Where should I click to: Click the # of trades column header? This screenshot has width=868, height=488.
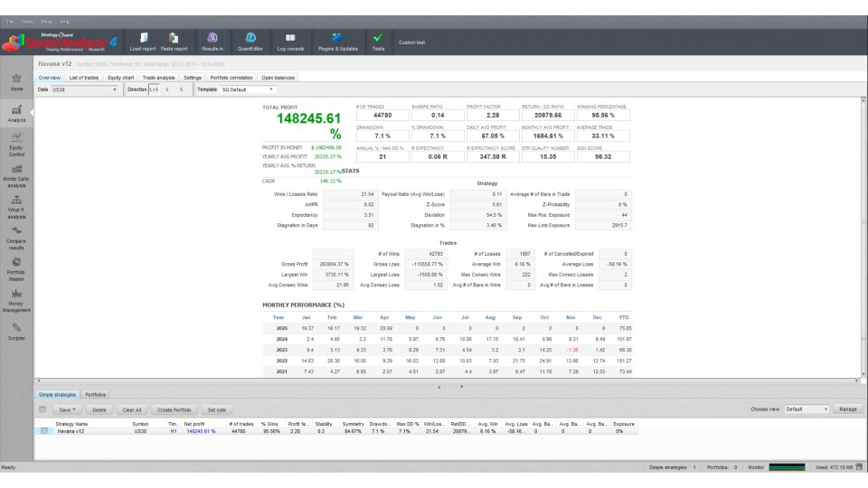pyautogui.click(x=242, y=424)
